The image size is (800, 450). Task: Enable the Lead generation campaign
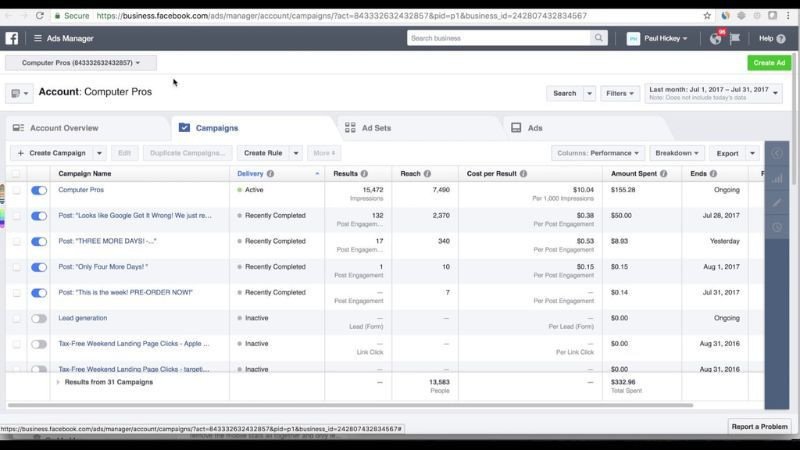pos(39,318)
